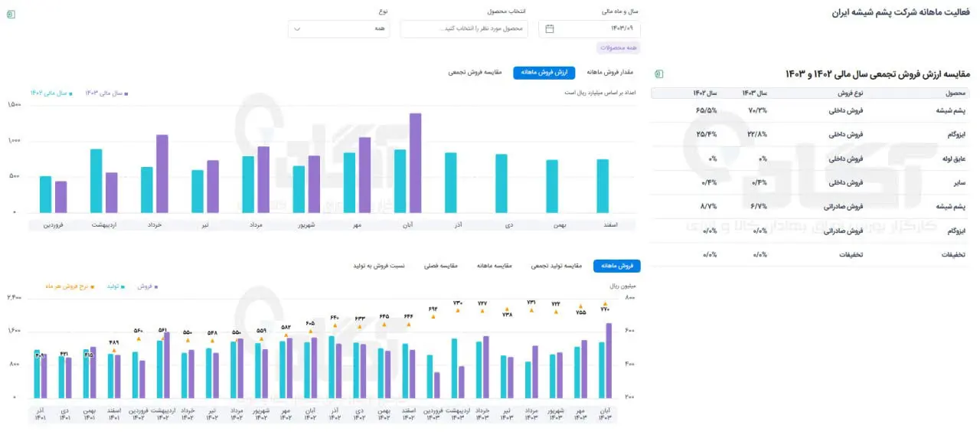
Task: Click the عایق لوله product row label
Action: (x=952, y=159)
